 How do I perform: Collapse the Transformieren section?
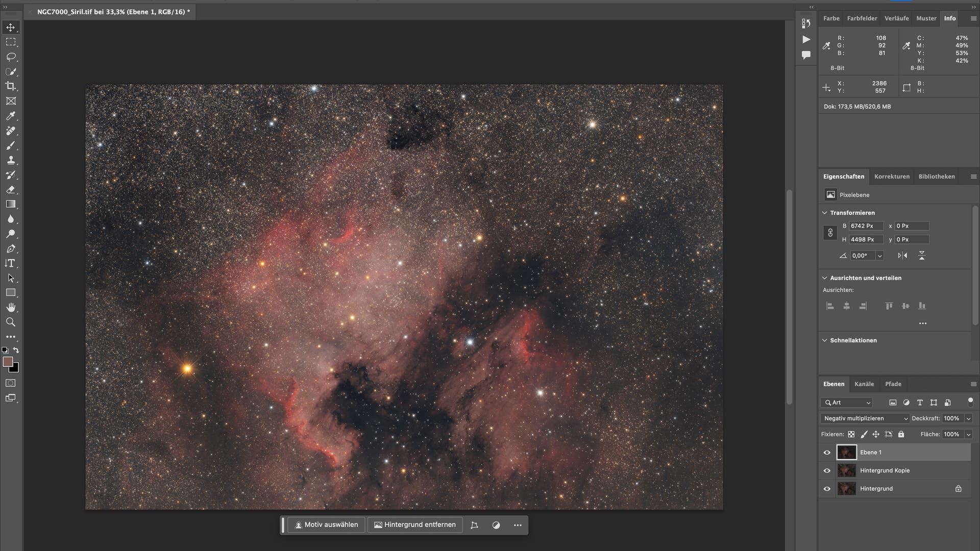(824, 213)
